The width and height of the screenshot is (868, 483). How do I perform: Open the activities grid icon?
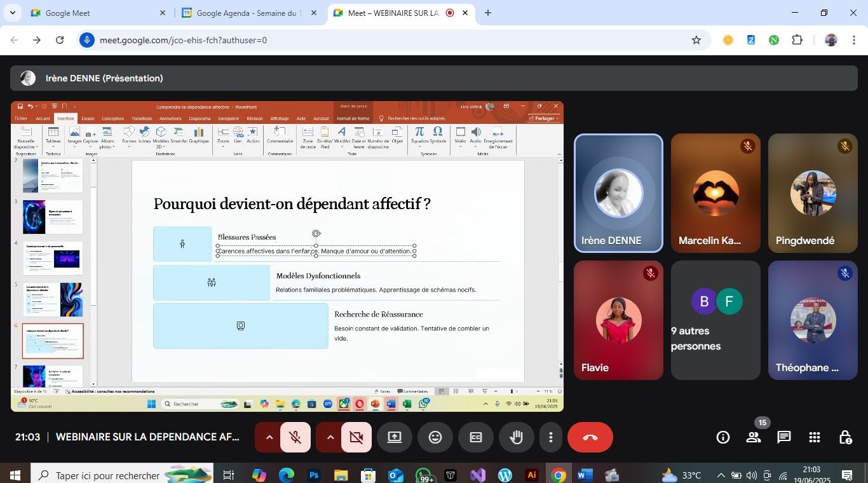click(815, 437)
